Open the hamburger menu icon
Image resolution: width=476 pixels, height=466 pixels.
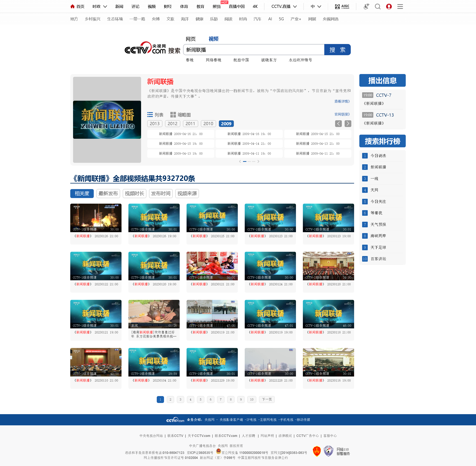click(x=400, y=6)
